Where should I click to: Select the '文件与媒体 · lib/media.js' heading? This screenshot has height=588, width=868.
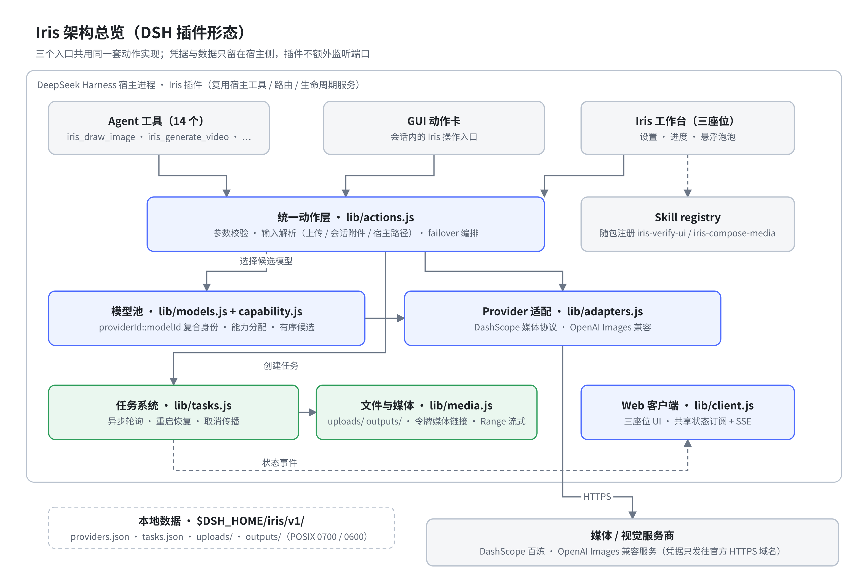point(426,406)
